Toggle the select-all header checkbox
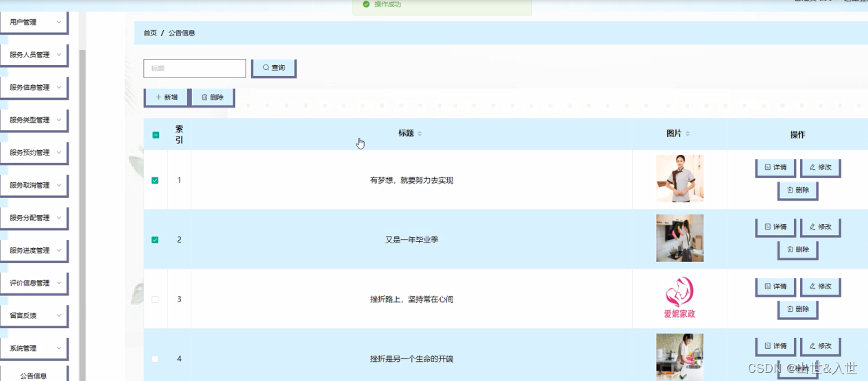The image size is (868, 381). click(x=156, y=135)
